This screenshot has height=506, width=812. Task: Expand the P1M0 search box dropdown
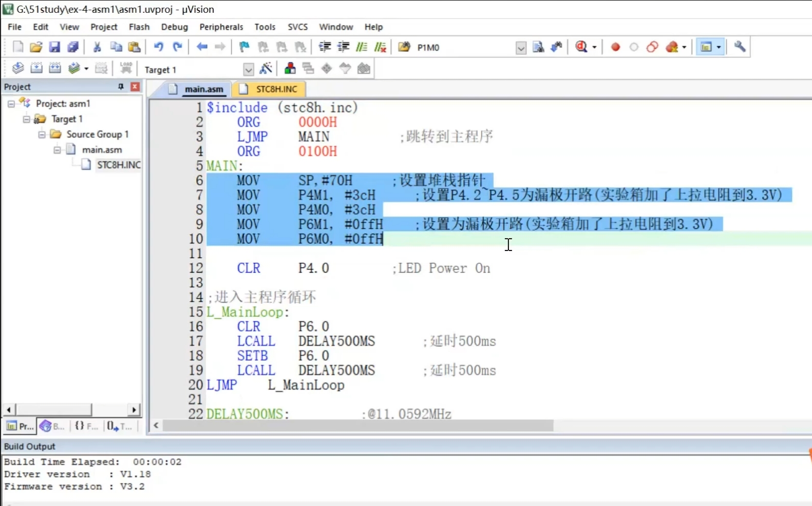pyautogui.click(x=521, y=48)
